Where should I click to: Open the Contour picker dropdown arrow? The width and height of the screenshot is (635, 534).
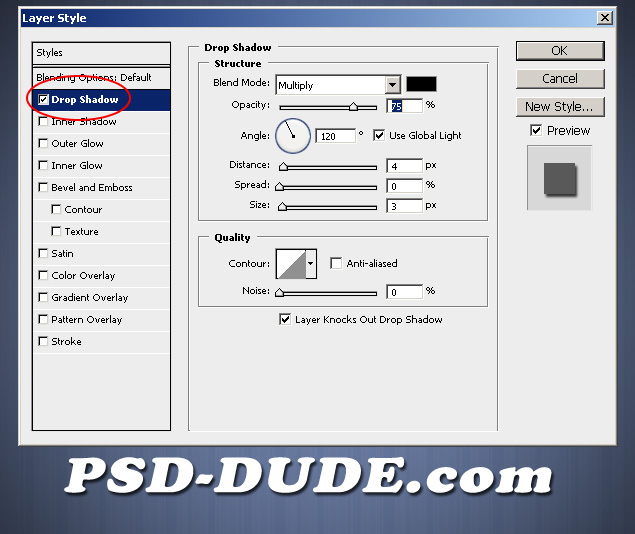click(x=311, y=264)
